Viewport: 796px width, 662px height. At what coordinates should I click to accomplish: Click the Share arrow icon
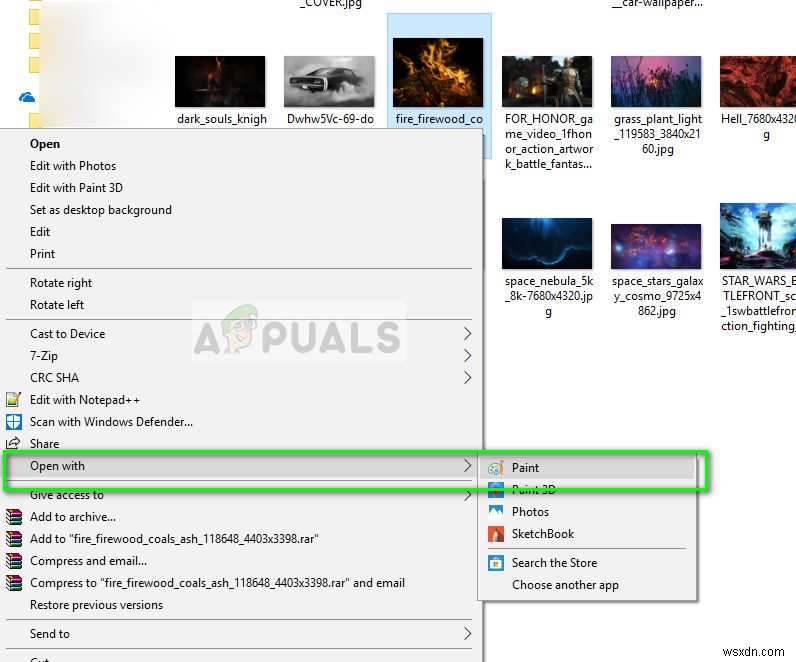click(x=13, y=443)
